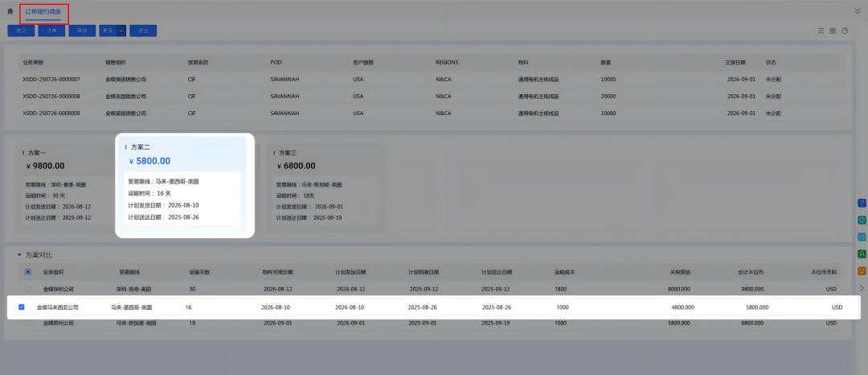The image size is (868, 375).
Task: Open the orange sidebar icon
Action: (x=862, y=270)
